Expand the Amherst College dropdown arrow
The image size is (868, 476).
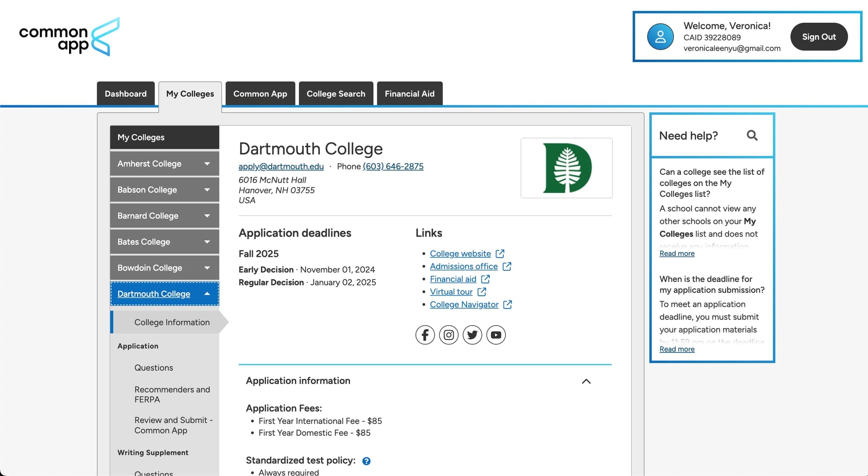coord(207,164)
